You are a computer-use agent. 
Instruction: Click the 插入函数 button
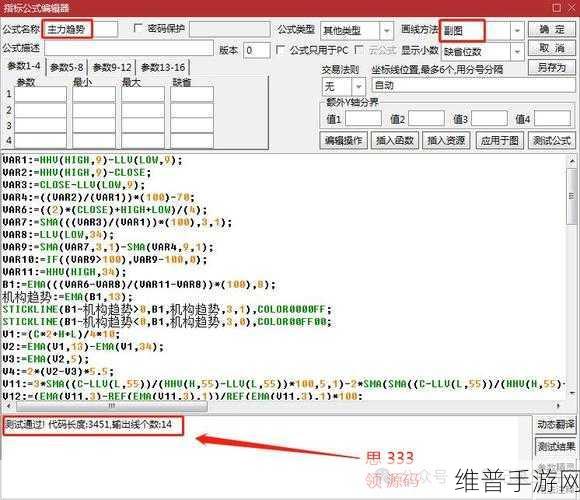click(x=395, y=141)
